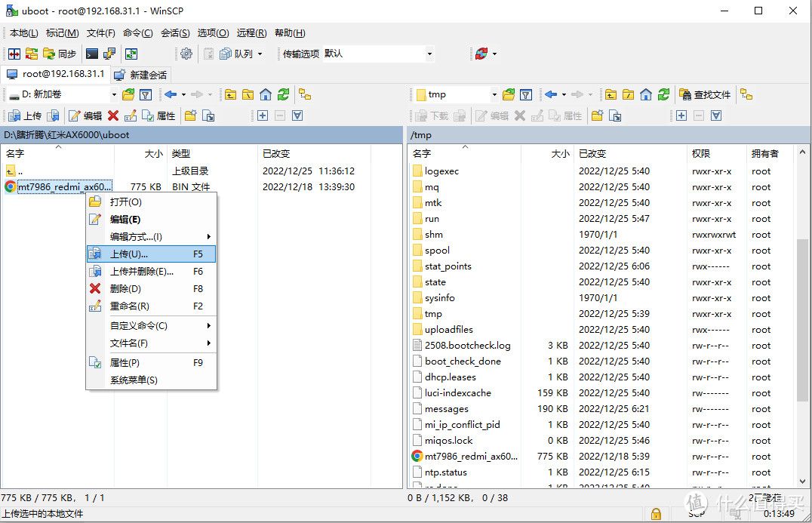The image size is (812, 523).
Task: Click local open directory icon
Action: [128, 95]
